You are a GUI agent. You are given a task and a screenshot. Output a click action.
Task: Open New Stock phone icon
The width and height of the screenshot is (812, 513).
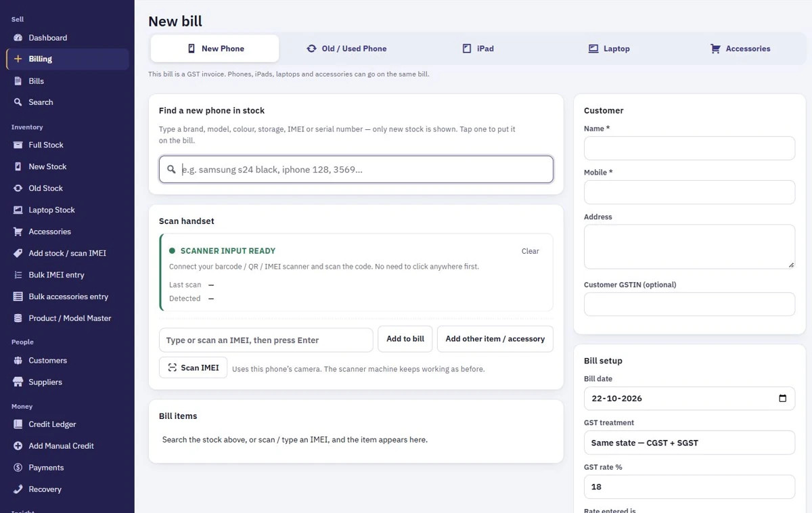point(18,166)
